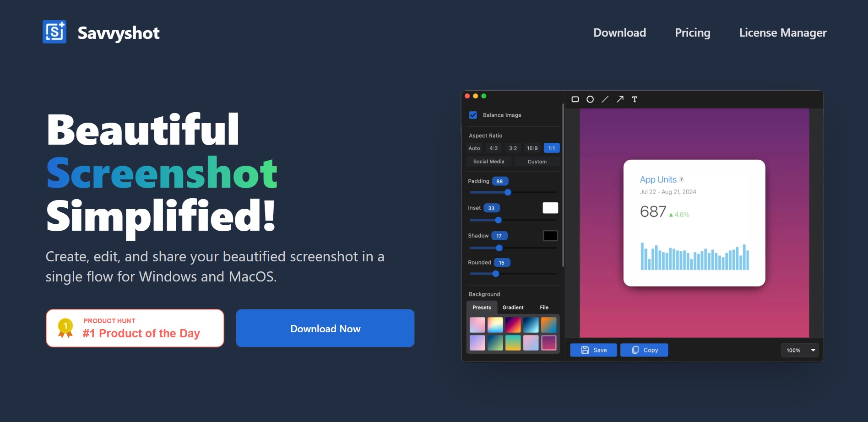This screenshot has width=868, height=422.
Task: Open the black Shadow color swatch
Action: point(550,236)
